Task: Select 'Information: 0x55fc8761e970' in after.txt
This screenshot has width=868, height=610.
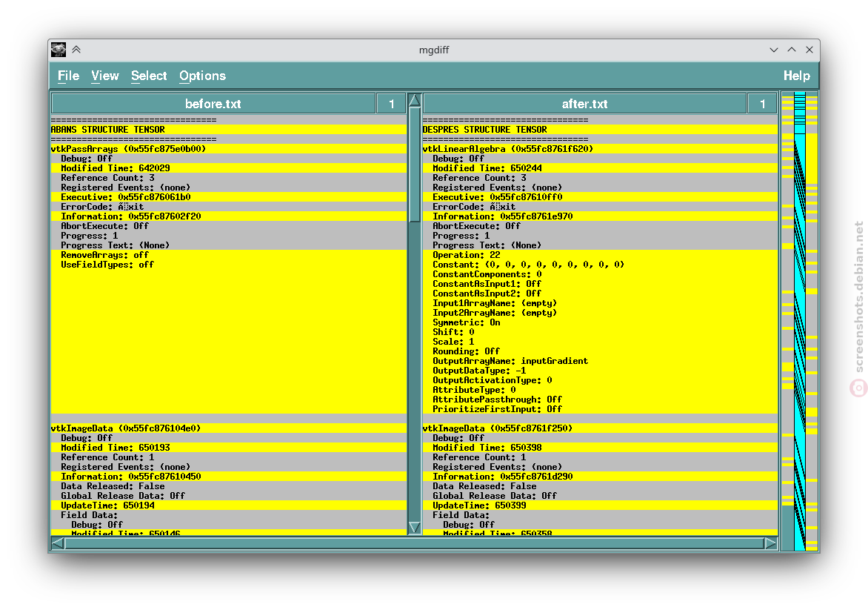Action: point(600,216)
